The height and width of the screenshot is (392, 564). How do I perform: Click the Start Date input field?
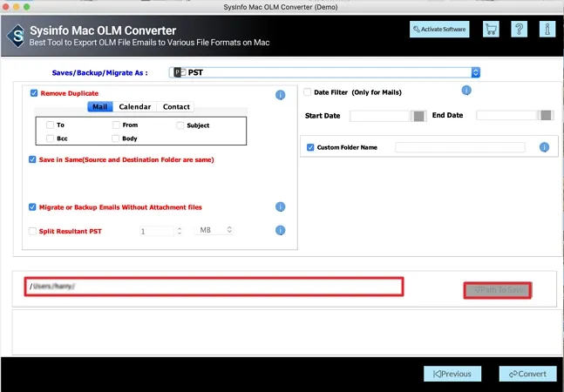pos(380,116)
